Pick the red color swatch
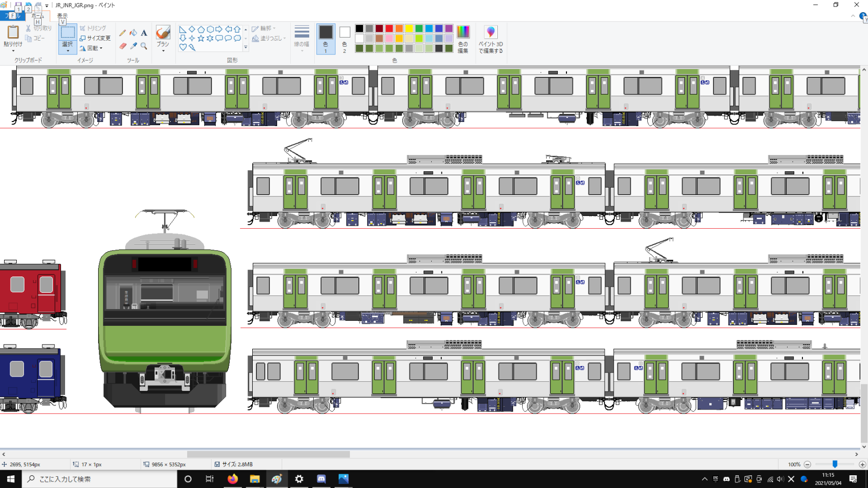 click(389, 28)
